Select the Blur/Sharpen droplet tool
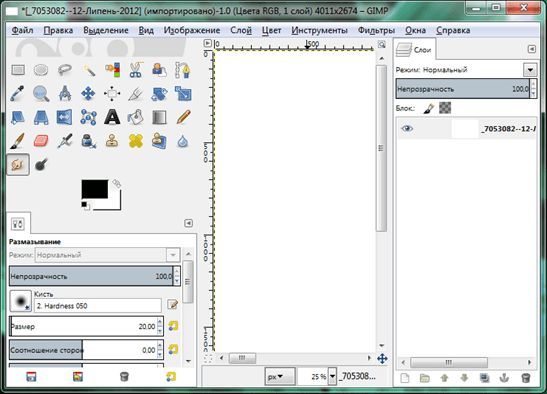 pos(183,141)
